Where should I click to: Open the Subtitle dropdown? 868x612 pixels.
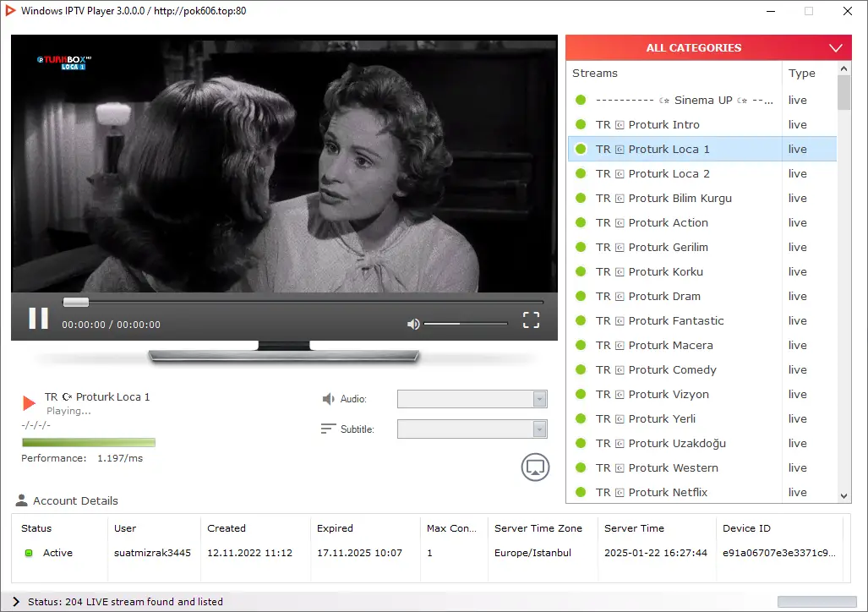(x=472, y=429)
